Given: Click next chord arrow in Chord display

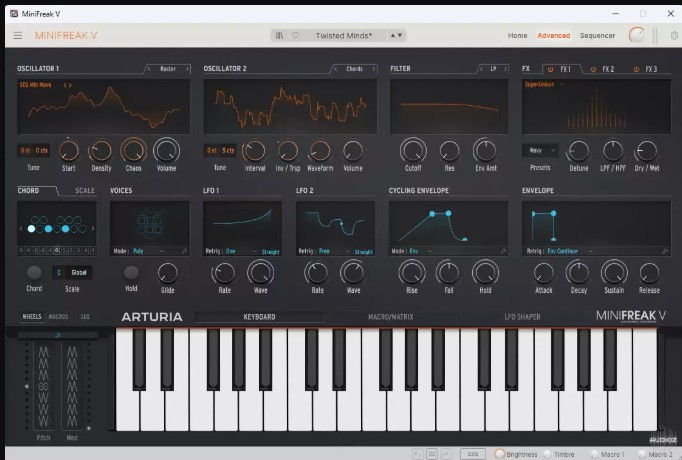Looking at the screenshot, I should point(93,228).
